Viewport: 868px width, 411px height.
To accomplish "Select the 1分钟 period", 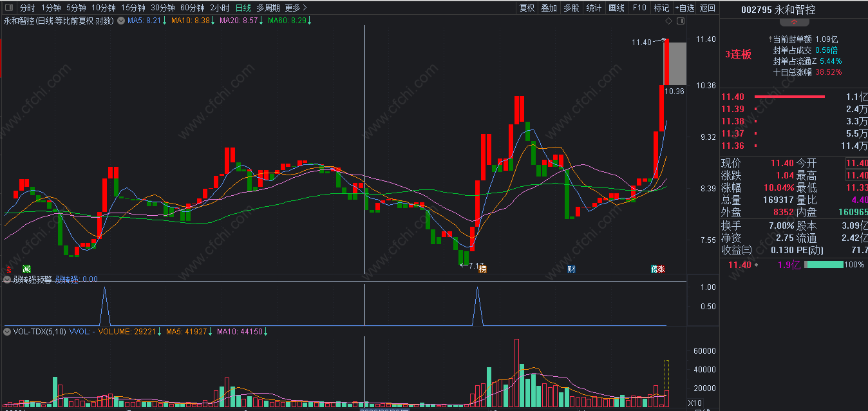I will 51,8.
